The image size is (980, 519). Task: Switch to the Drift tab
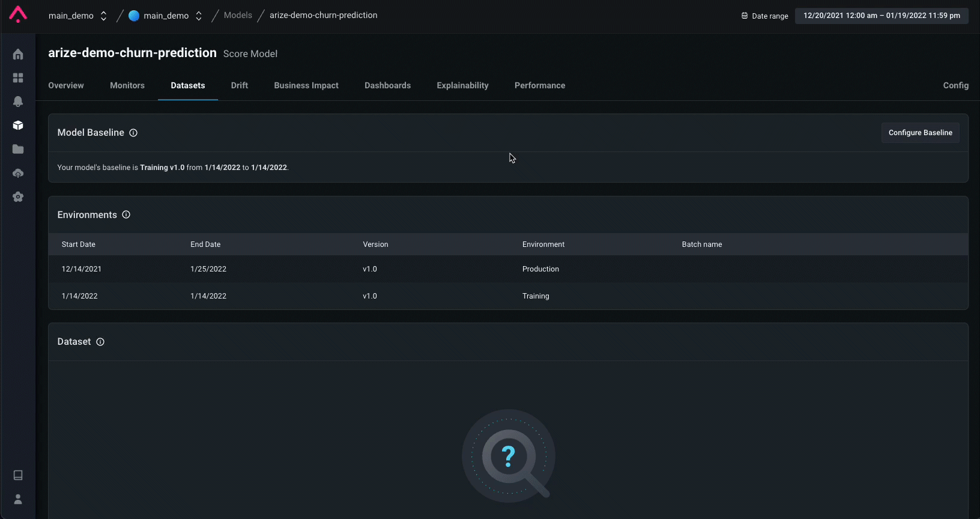pos(240,85)
